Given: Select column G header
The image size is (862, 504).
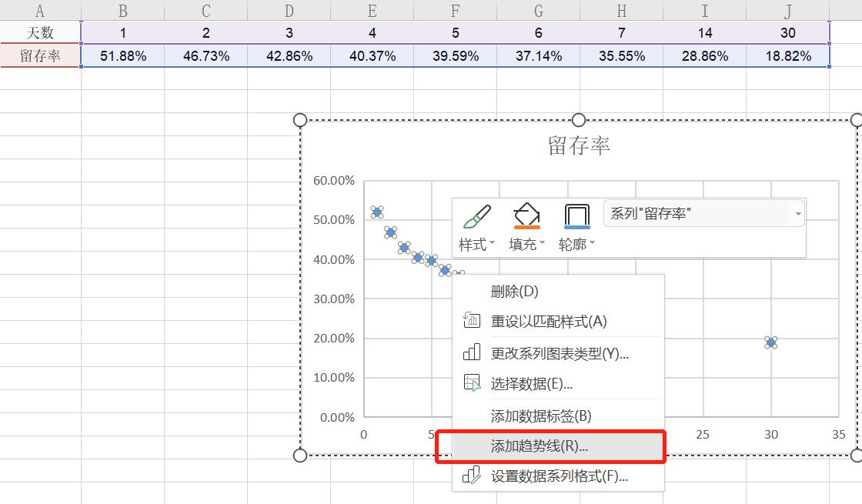Looking at the screenshot, I should pyautogui.click(x=538, y=11).
